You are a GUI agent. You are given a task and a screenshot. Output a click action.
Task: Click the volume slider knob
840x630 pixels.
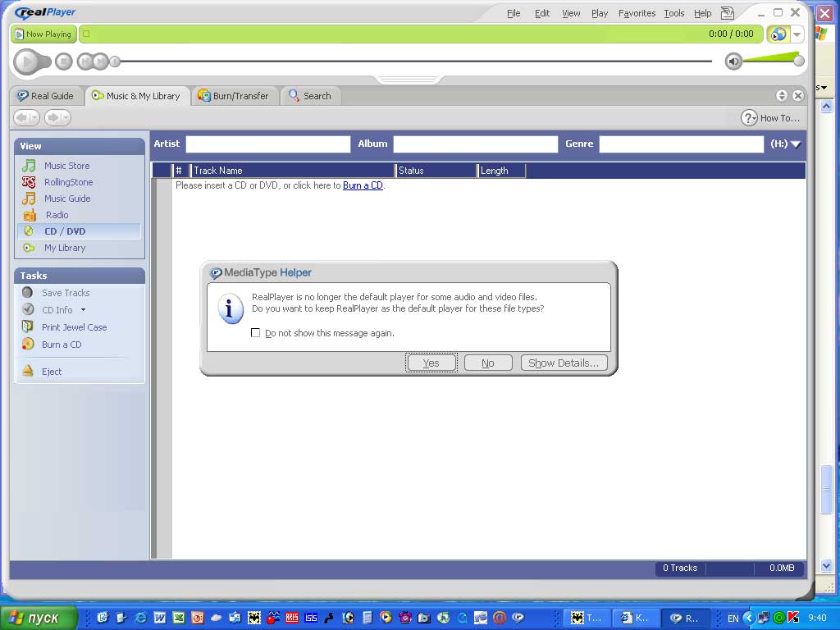coord(799,61)
